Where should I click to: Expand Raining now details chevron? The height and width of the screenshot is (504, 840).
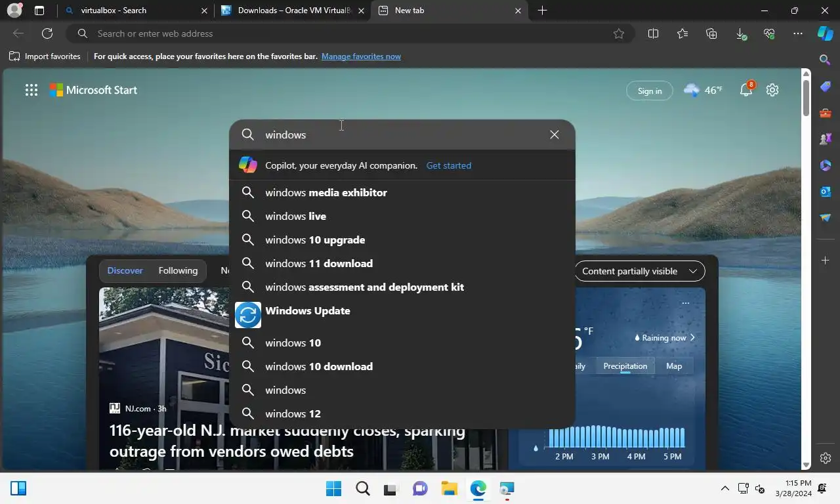[x=692, y=338]
